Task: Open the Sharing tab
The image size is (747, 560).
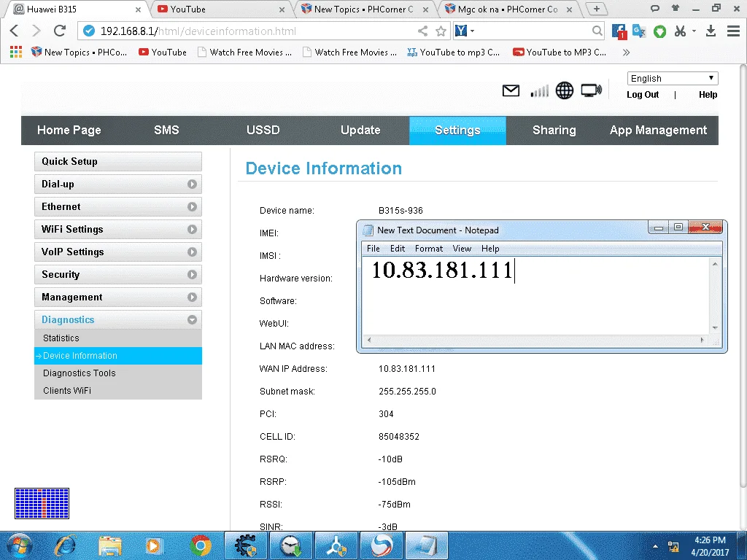Action: [554, 130]
